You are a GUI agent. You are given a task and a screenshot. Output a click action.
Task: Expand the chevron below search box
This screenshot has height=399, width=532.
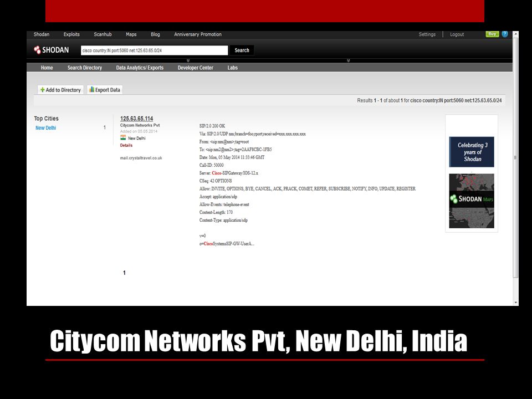188,60
